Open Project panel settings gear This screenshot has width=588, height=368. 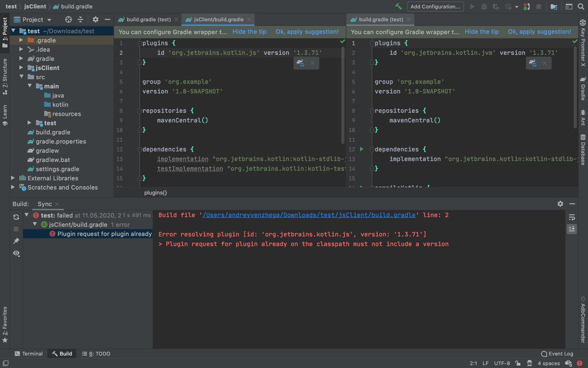[x=96, y=19]
